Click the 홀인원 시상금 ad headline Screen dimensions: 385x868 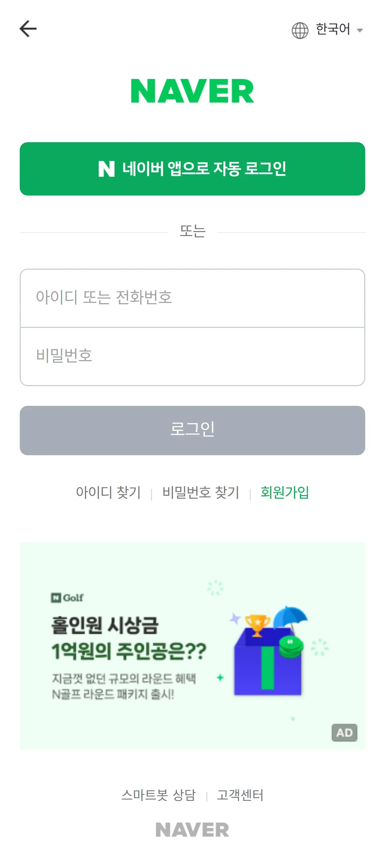tap(105, 625)
